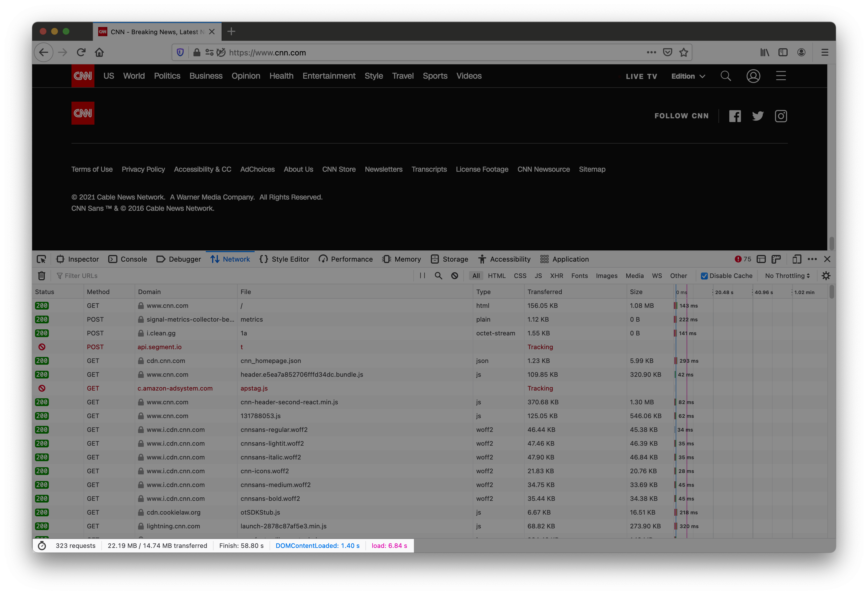This screenshot has width=868, height=595.
Task: Filter requests by Images
Action: [607, 276]
